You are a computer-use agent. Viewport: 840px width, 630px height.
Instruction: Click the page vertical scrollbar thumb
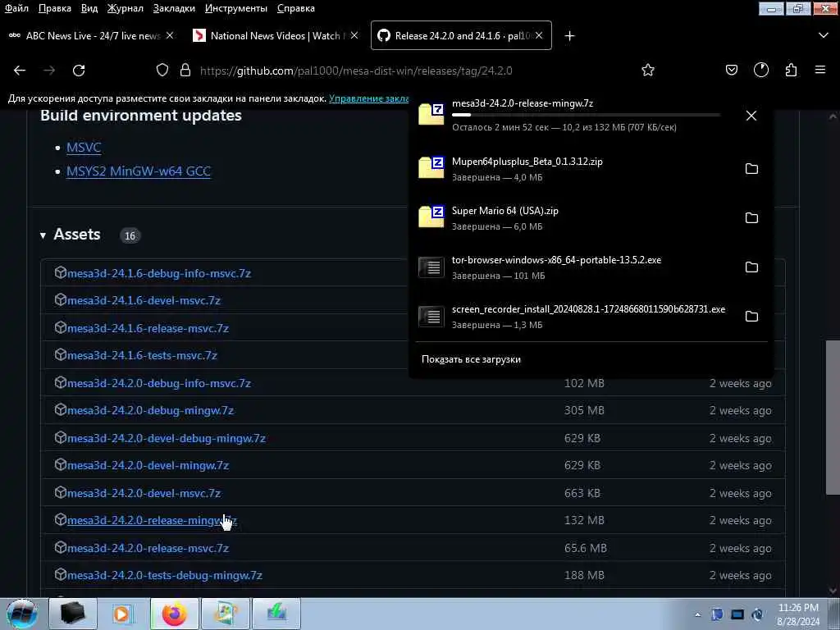coord(833,418)
